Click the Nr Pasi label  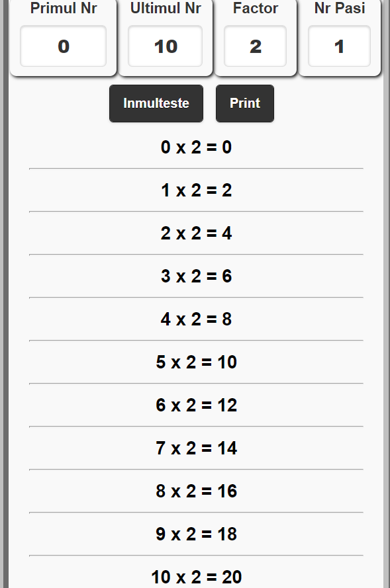click(339, 9)
